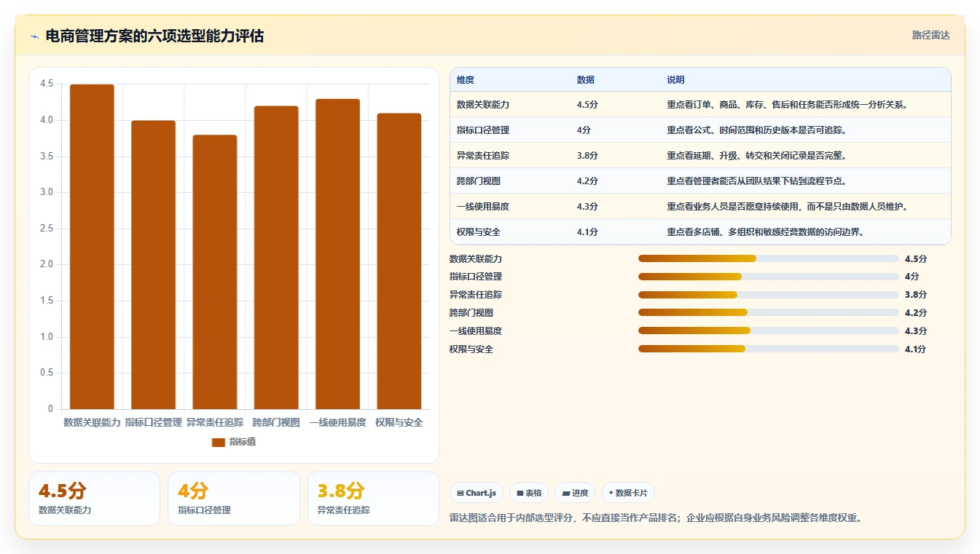980x554 pixels.
Task: Click description 重点看公式、时间范围和历史版本是否可追踪
Action: (758, 130)
